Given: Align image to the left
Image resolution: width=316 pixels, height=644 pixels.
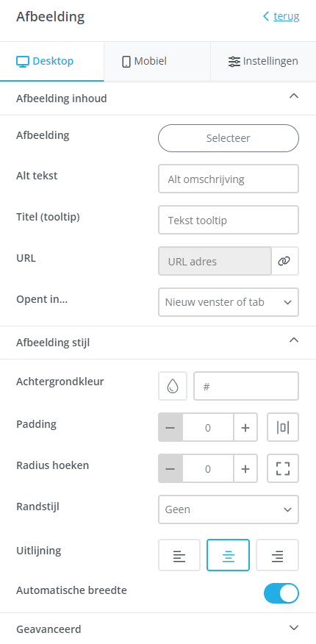Looking at the screenshot, I should [179, 555].
